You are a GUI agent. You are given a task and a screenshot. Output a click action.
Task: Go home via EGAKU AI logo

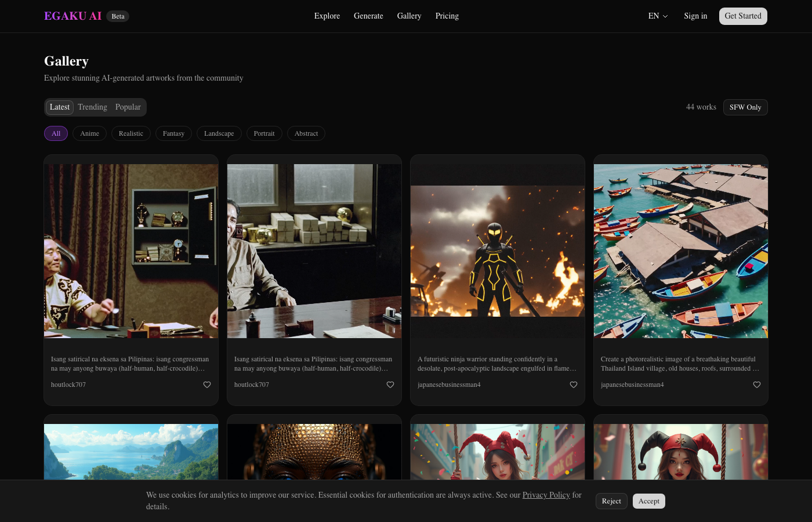click(72, 16)
